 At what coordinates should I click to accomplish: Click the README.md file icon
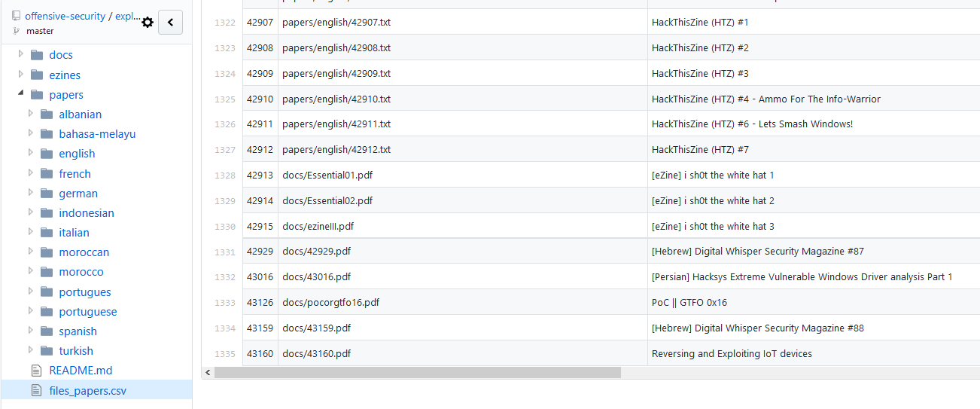click(36, 370)
